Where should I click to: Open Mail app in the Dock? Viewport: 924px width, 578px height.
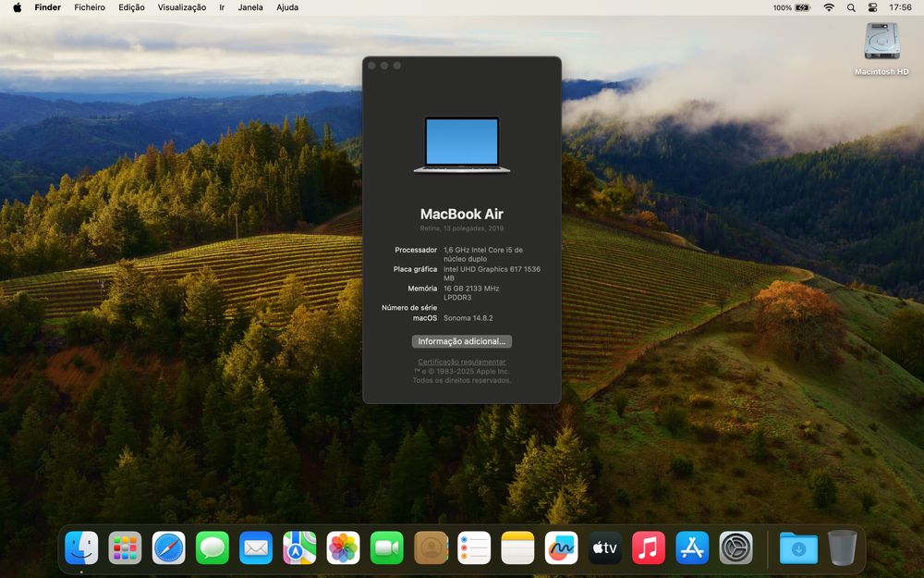(256, 547)
